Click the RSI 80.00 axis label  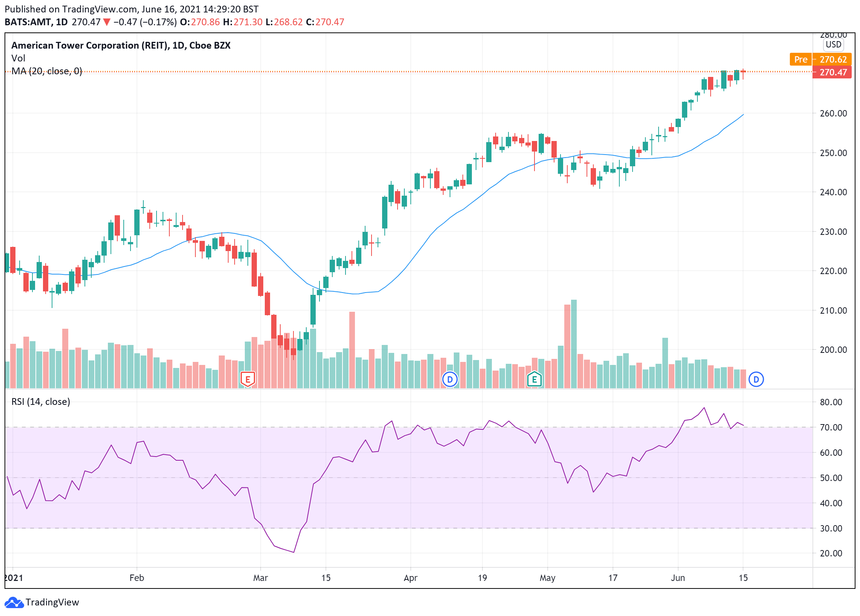tap(831, 402)
